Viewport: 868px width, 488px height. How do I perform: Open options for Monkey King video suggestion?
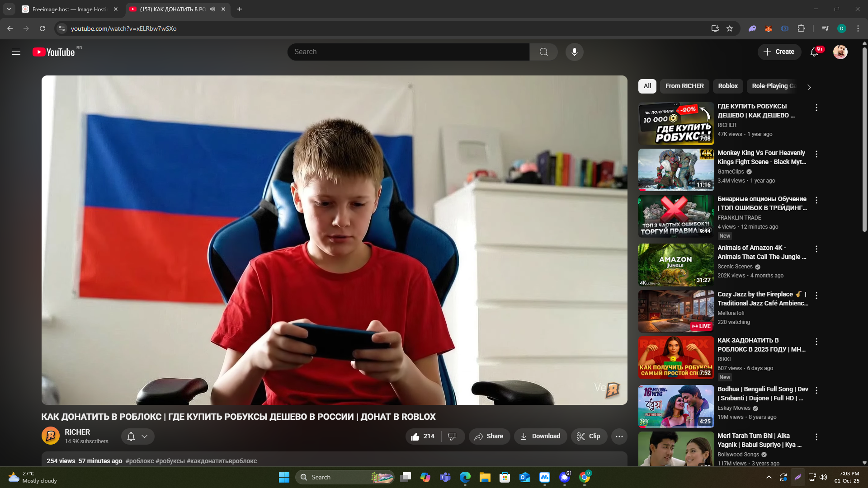point(816,154)
